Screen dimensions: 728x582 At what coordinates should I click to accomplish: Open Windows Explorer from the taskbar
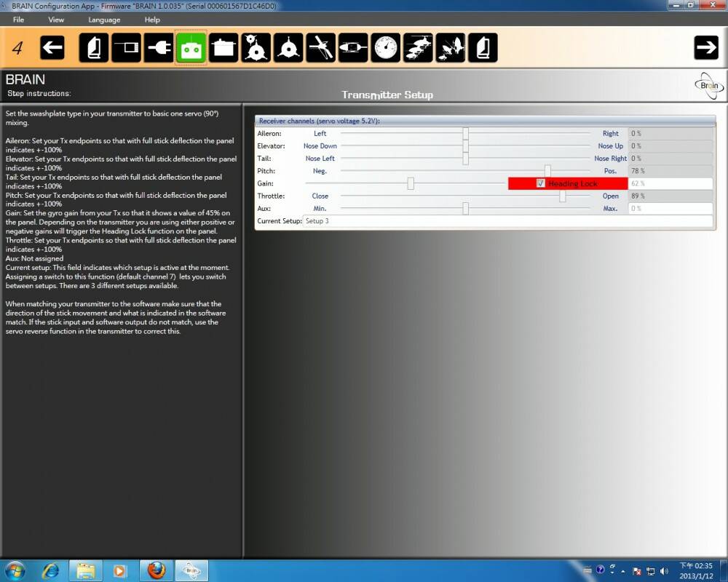coord(86,570)
